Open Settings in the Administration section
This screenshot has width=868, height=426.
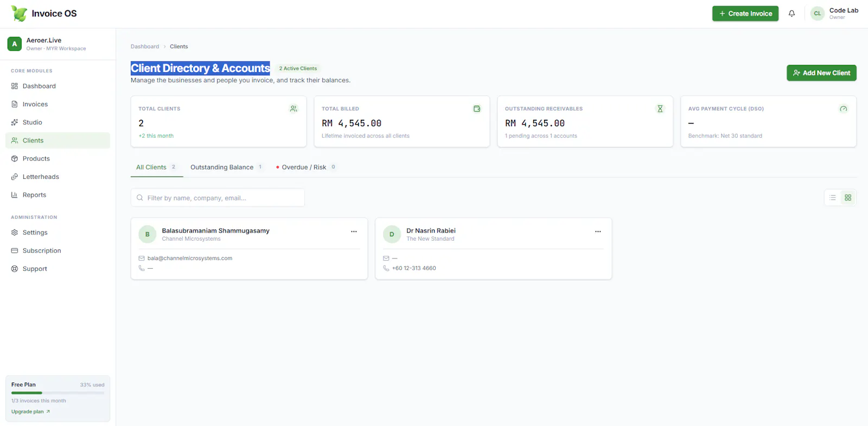pyautogui.click(x=58, y=233)
